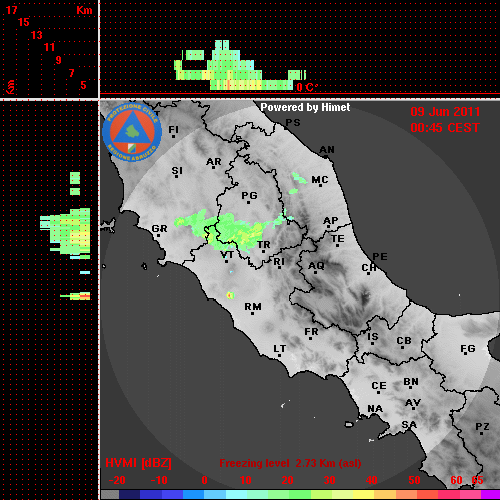Click the BN city label

tap(411, 382)
